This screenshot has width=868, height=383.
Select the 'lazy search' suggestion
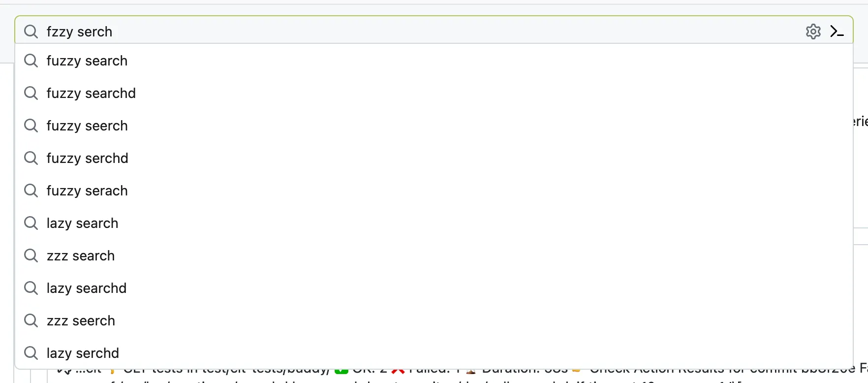click(434, 223)
